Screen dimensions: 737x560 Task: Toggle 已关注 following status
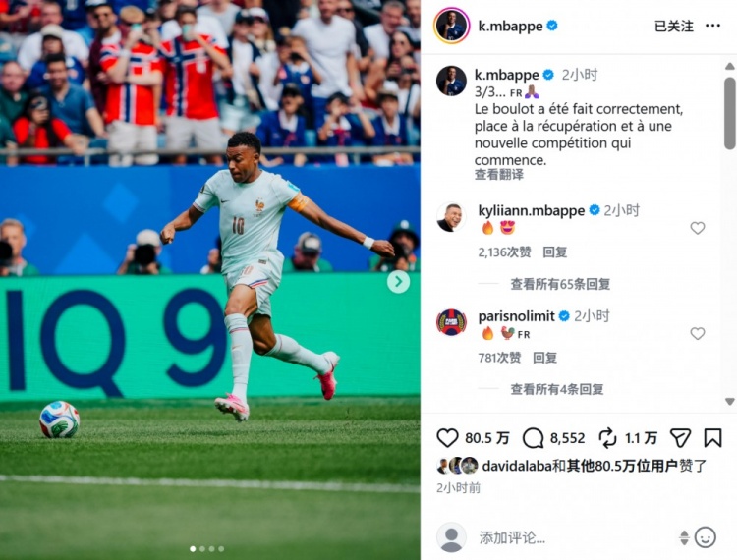click(x=673, y=26)
